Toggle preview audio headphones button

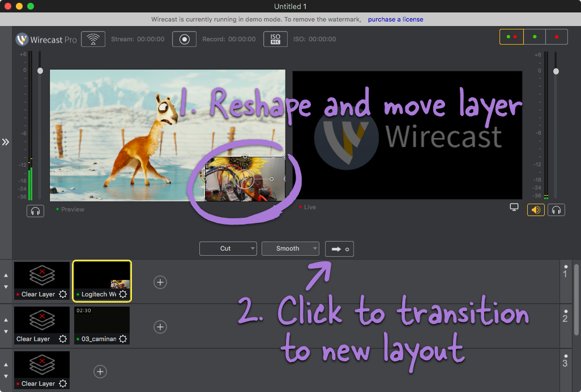[35, 211]
